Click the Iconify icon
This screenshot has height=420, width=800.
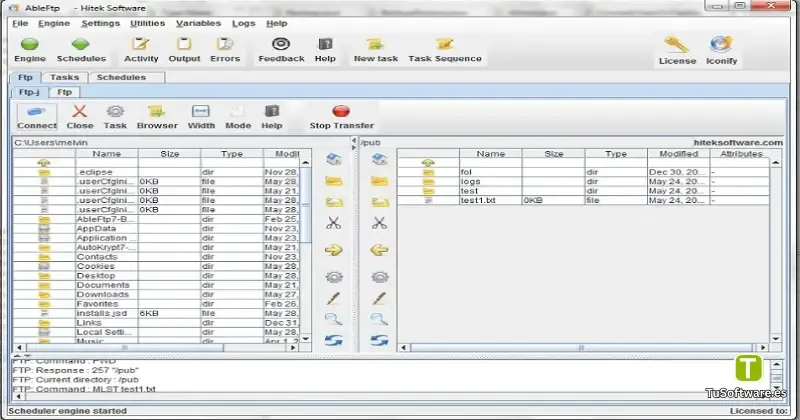click(x=721, y=51)
